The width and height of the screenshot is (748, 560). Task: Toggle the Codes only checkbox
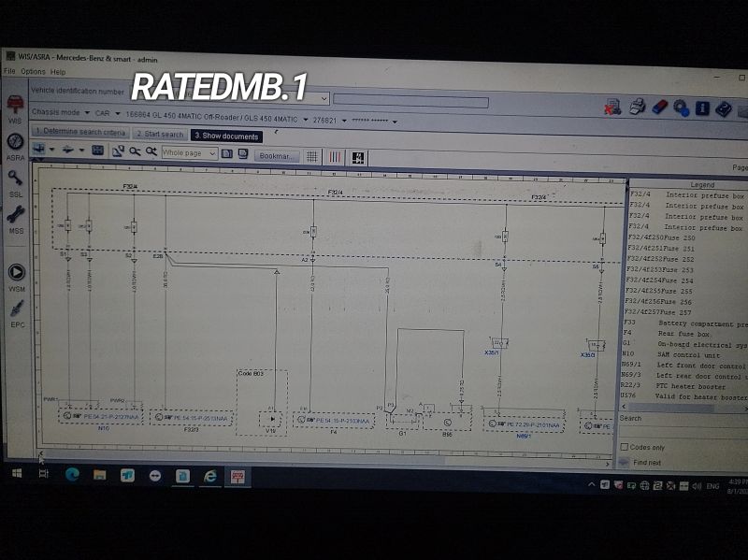pyautogui.click(x=625, y=447)
